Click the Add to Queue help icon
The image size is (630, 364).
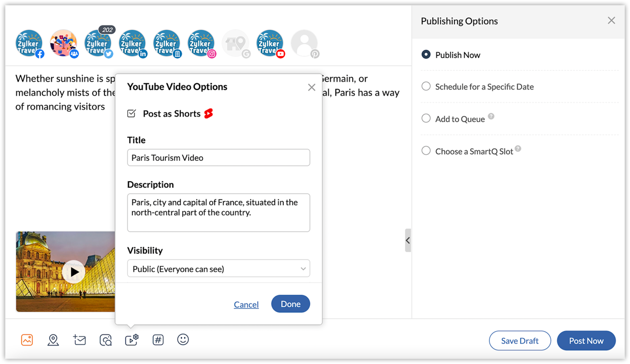pos(491,117)
